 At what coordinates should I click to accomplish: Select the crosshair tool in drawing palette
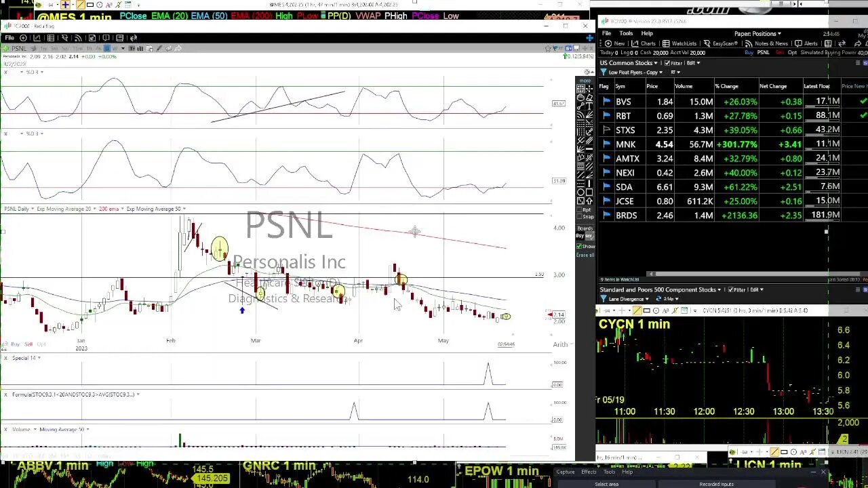click(x=589, y=87)
